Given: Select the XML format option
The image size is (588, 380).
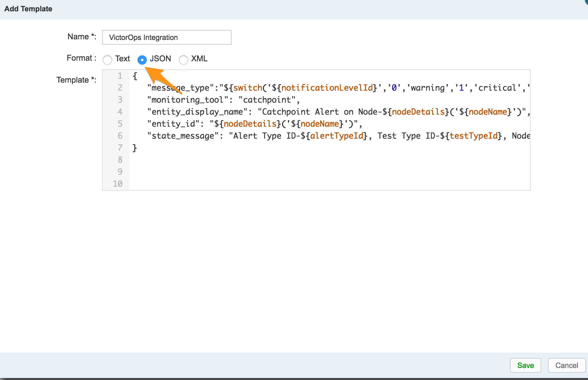Looking at the screenshot, I should [x=183, y=60].
